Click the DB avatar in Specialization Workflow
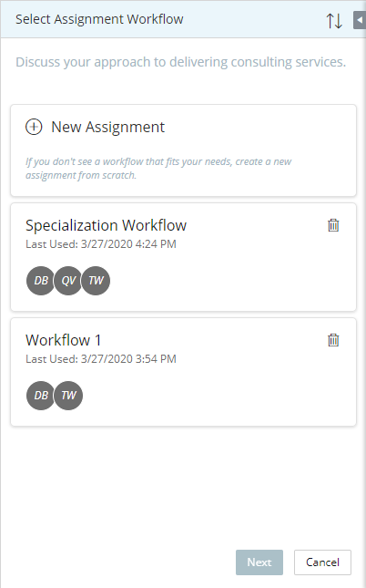The width and height of the screenshot is (366, 588). coord(41,281)
